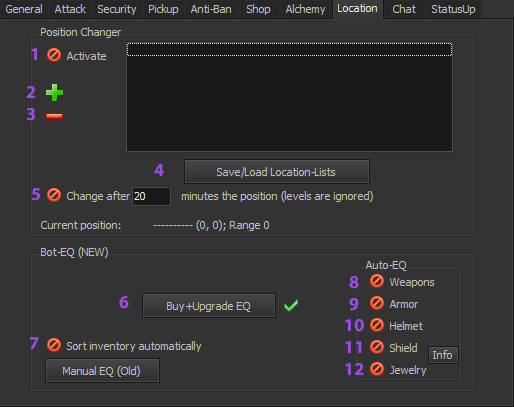The image size is (514, 407).
Task: Switch to the StatusUp tab
Action: [453, 9]
